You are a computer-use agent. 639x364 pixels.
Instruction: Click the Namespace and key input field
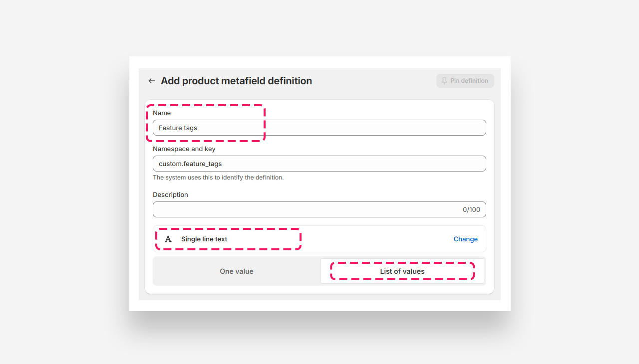pos(319,164)
